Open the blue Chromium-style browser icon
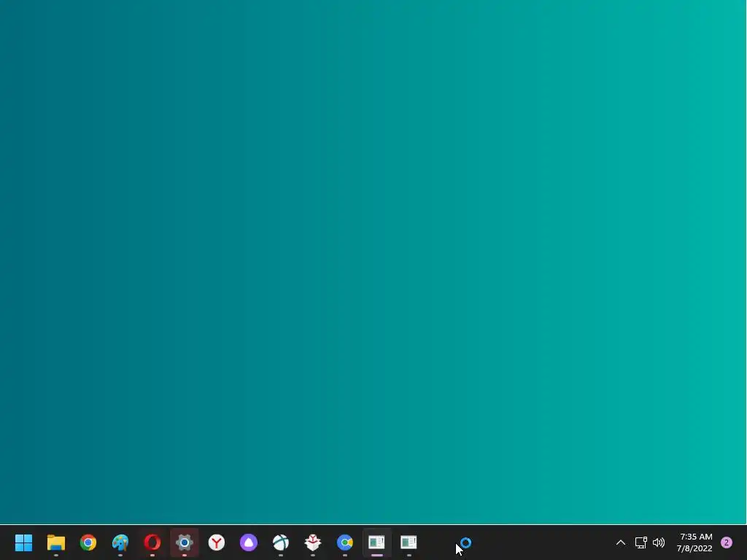This screenshot has width=747, height=560. click(345, 542)
